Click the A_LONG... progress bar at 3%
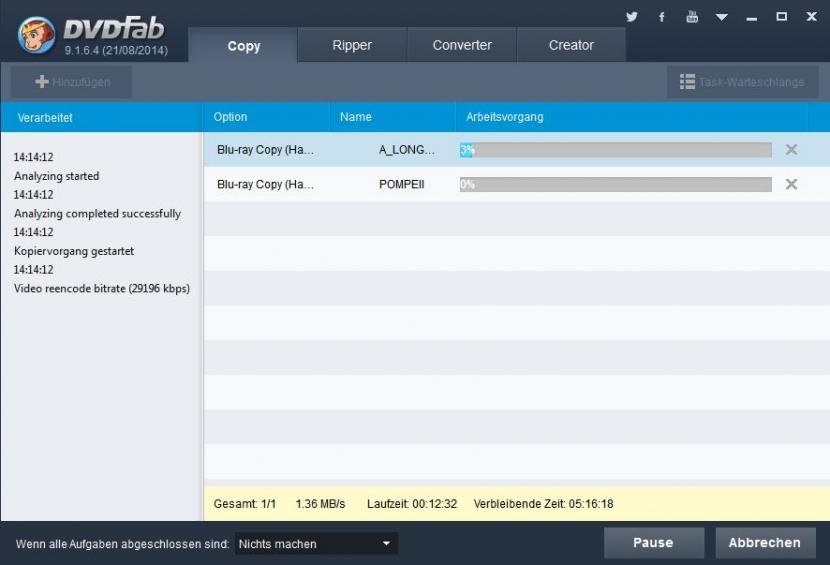This screenshot has width=830, height=565. pyautogui.click(x=615, y=150)
